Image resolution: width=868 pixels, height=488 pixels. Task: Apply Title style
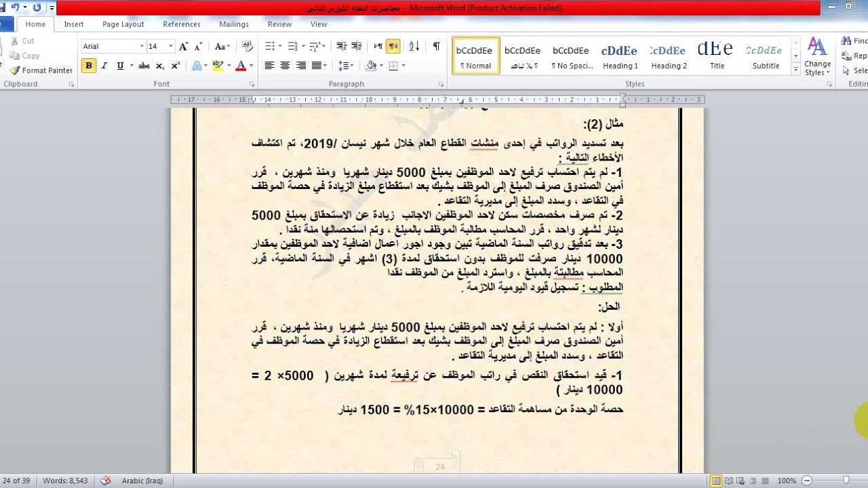(716, 56)
